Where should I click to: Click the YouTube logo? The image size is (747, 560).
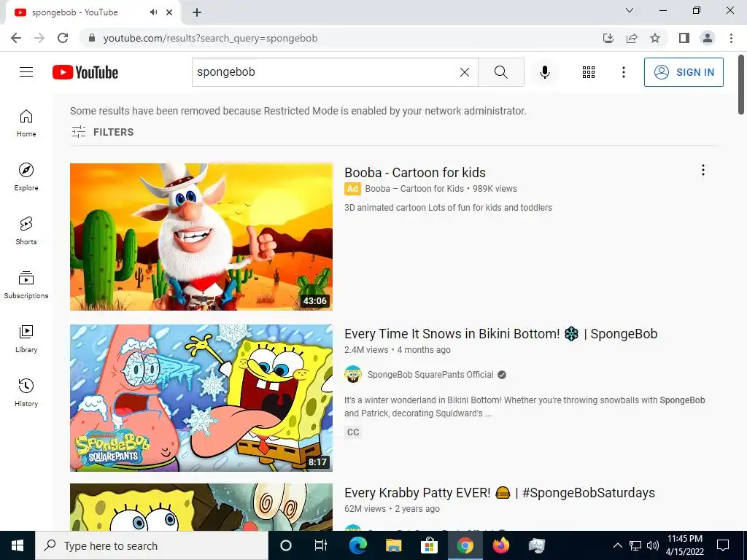[85, 72]
